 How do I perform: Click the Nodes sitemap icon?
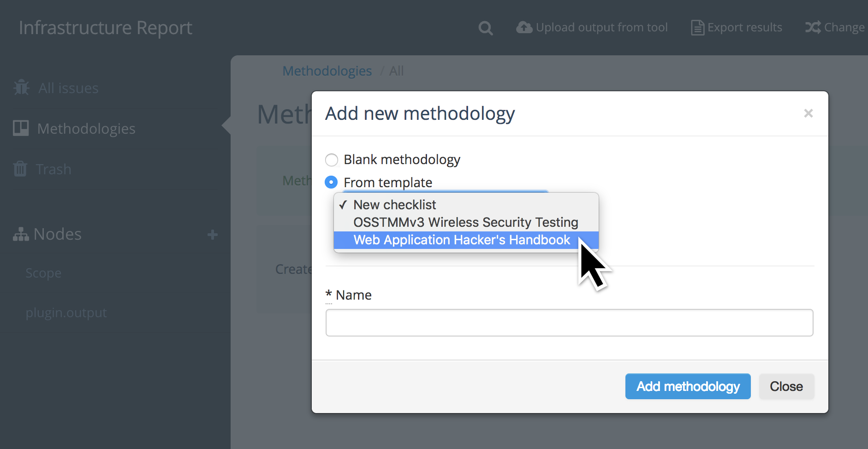pos(21,234)
